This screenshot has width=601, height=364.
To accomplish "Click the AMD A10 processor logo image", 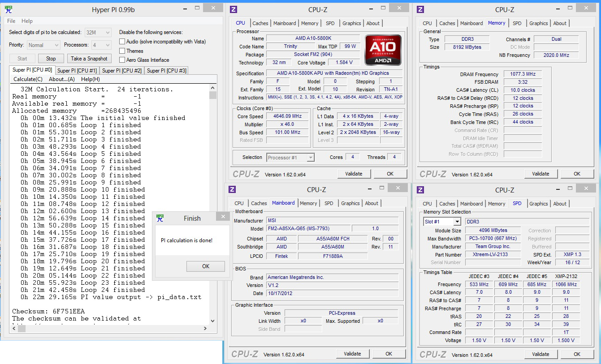I will pyautogui.click(x=383, y=50).
